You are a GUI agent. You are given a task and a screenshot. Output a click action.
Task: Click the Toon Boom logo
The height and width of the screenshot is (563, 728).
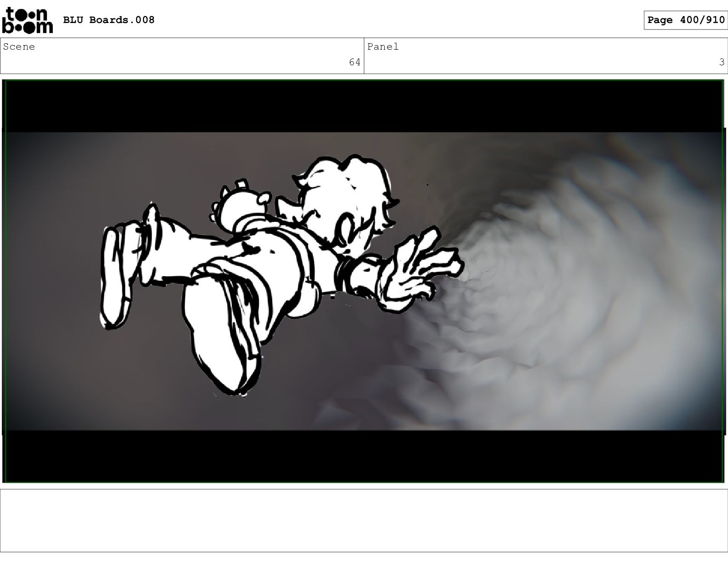(x=28, y=19)
